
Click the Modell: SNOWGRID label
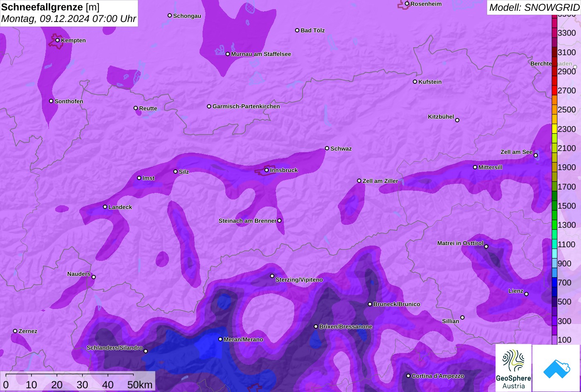pyautogui.click(x=534, y=7)
